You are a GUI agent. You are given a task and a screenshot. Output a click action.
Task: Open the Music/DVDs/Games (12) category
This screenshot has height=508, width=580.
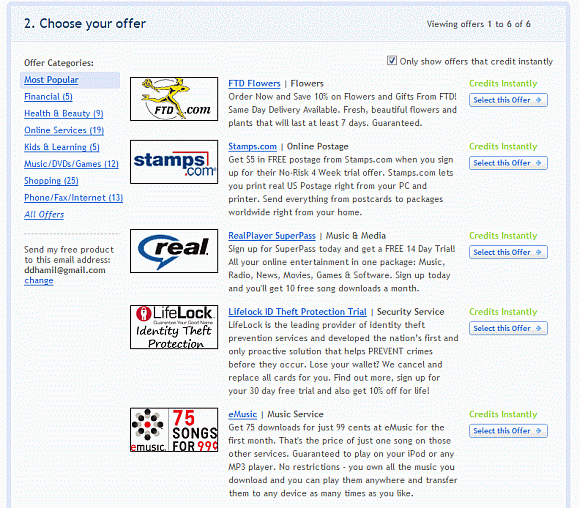(x=71, y=164)
